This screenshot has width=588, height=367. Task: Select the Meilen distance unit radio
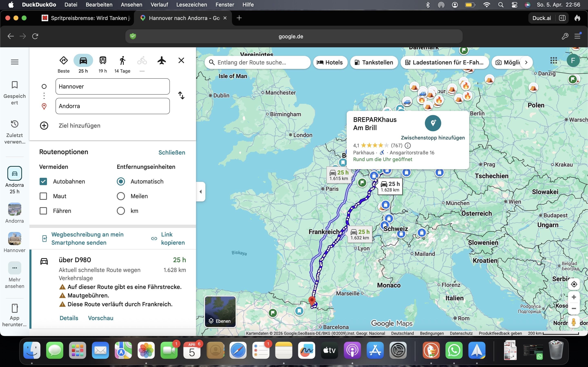pyautogui.click(x=121, y=196)
